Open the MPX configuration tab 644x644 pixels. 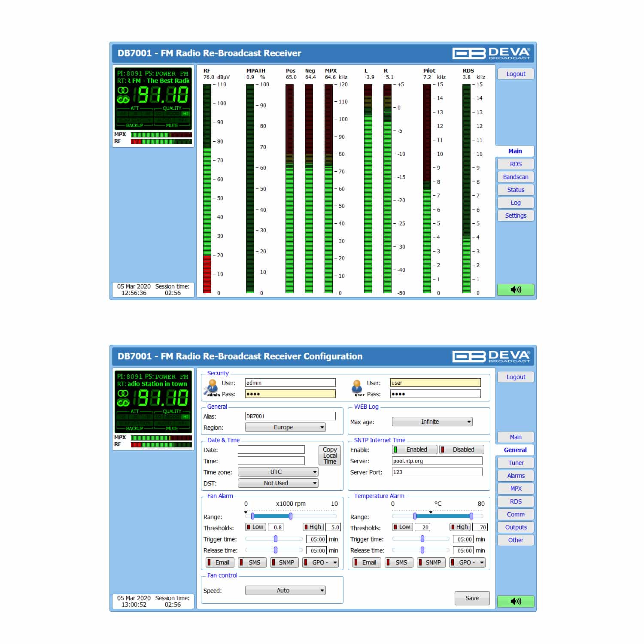tap(516, 489)
